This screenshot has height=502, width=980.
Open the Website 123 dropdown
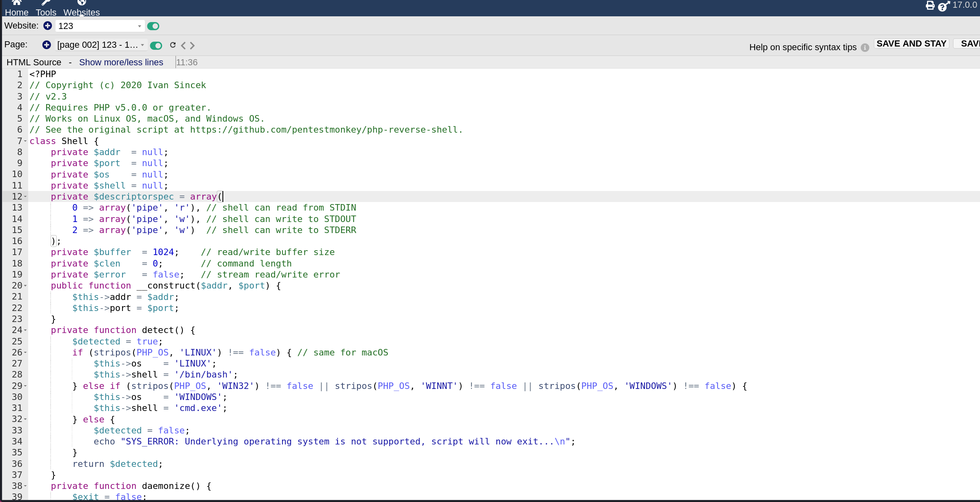point(100,26)
